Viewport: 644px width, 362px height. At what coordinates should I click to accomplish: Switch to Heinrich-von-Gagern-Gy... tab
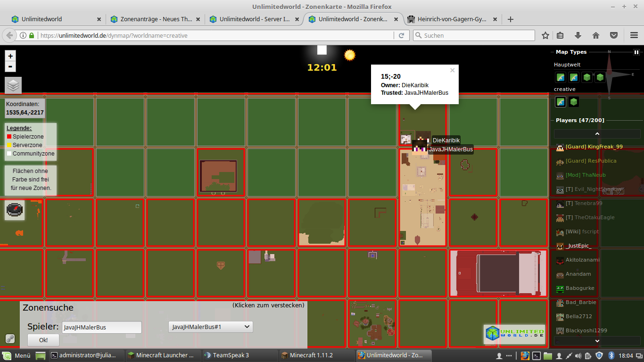coord(453,19)
